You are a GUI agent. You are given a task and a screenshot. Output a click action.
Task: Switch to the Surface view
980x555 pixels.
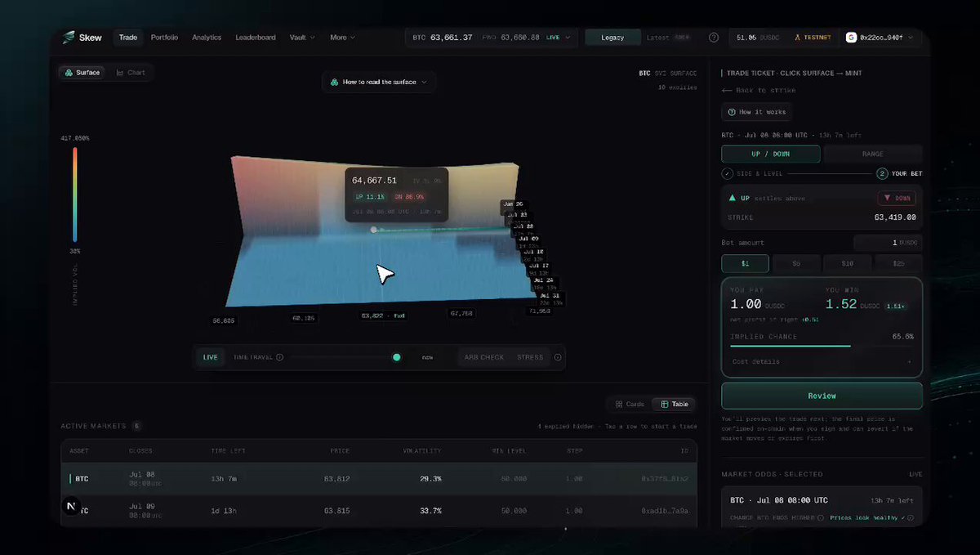point(82,73)
